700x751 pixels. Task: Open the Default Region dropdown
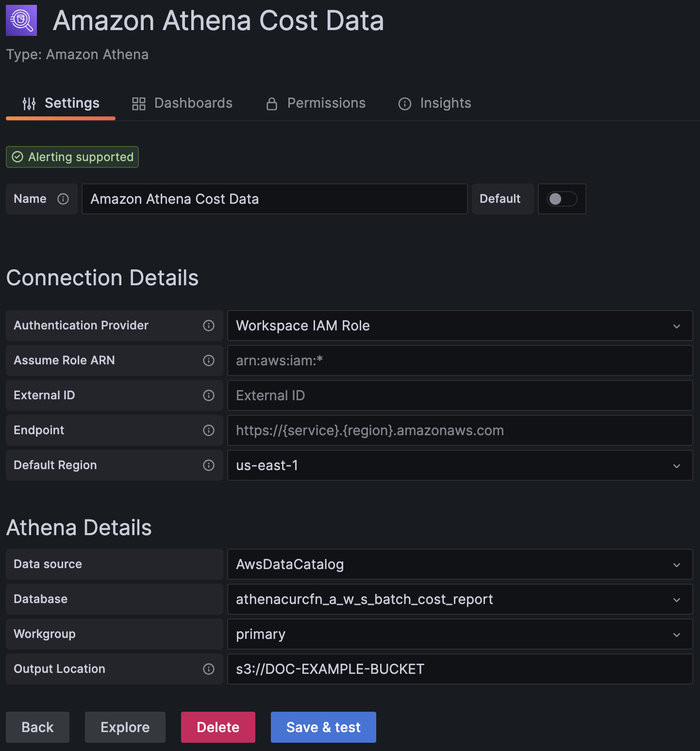coord(460,465)
